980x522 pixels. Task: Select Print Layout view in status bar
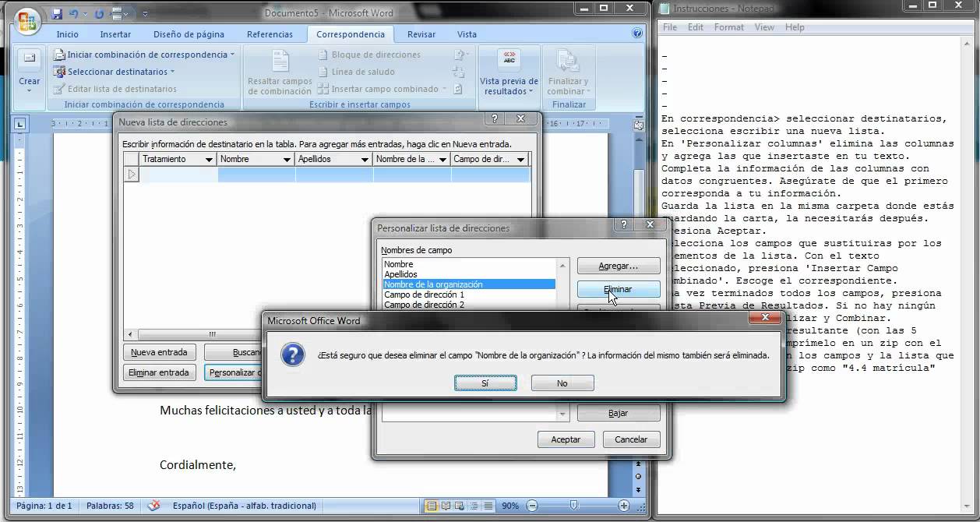point(431,506)
